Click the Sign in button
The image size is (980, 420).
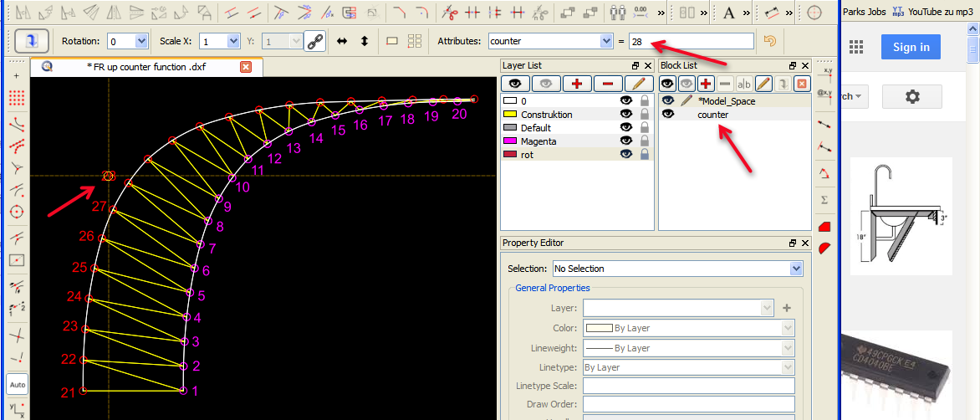coord(911,47)
